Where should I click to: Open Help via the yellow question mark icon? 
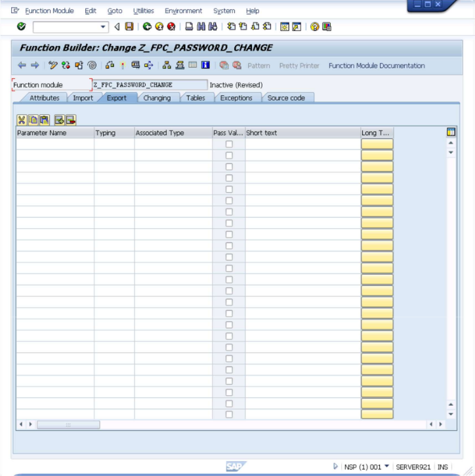click(315, 27)
